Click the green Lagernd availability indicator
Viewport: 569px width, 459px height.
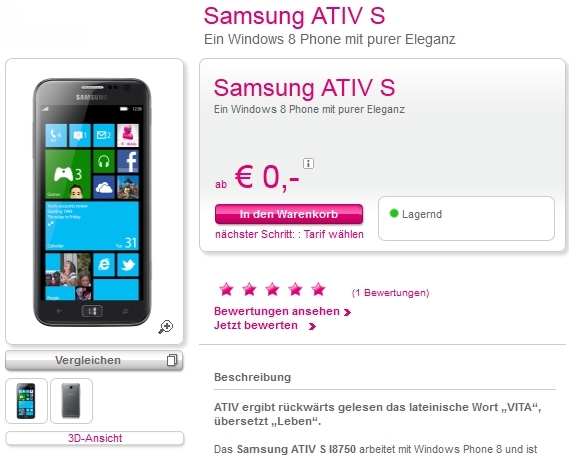[394, 213]
